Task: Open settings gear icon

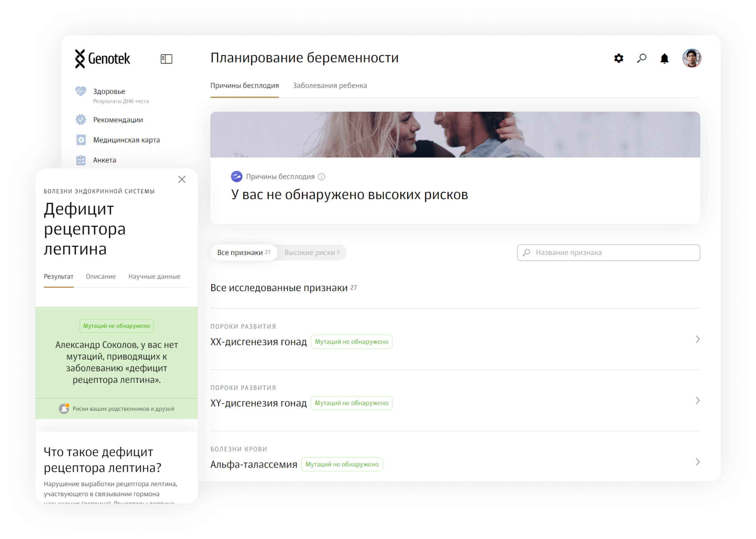Action: click(618, 58)
